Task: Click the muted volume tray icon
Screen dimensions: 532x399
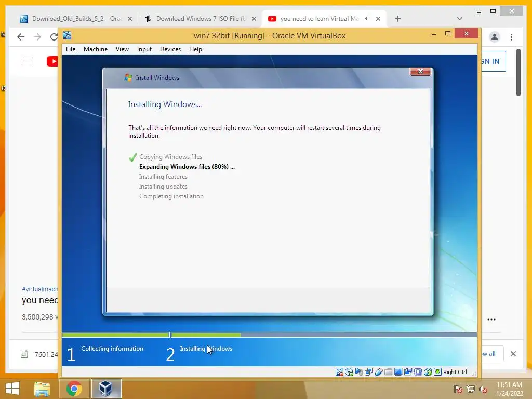Action: 483,389
